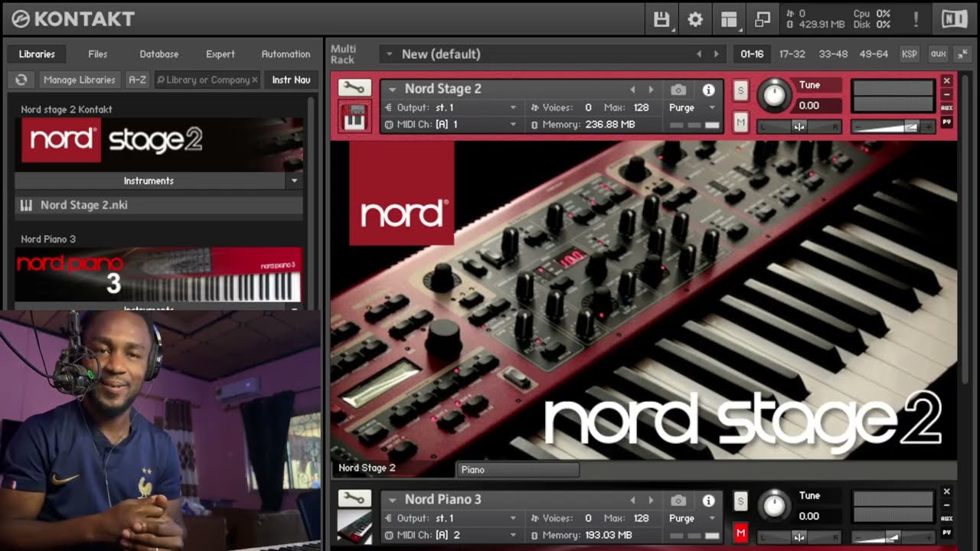The width and height of the screenshot is (980, 551).
Task: Open Nord Stage 2 MIDI channel dropdown
Action: pyautogui.click(x=513, y=125)
